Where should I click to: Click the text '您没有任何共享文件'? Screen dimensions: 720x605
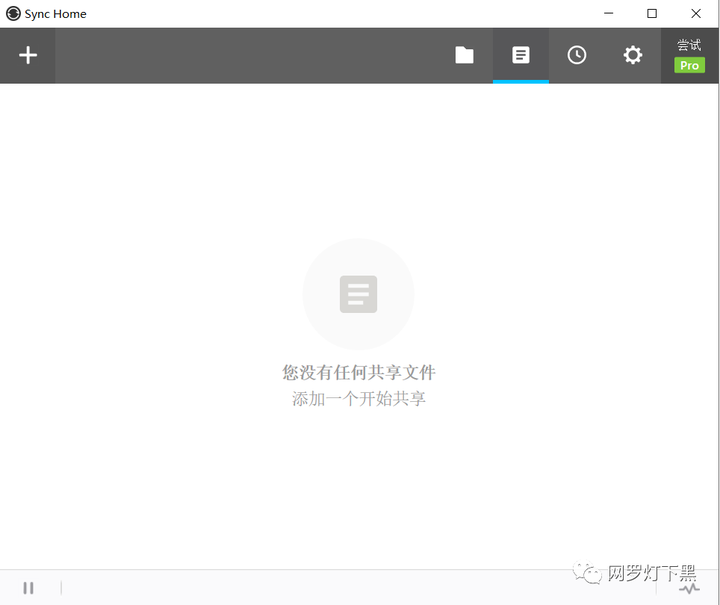(359, 372)
